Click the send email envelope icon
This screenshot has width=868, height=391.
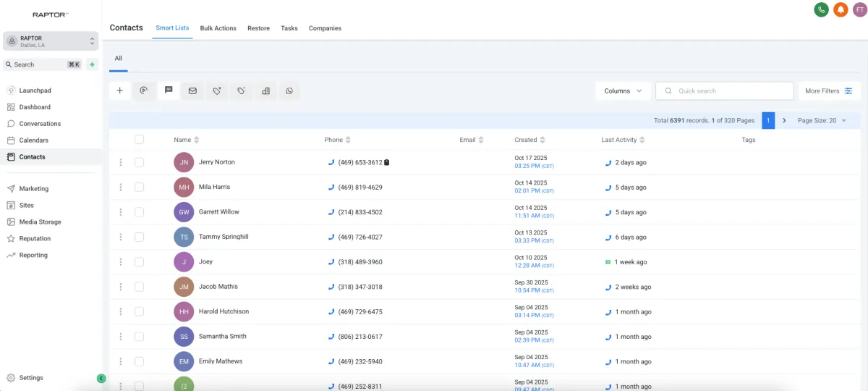(x=192, y=91)
